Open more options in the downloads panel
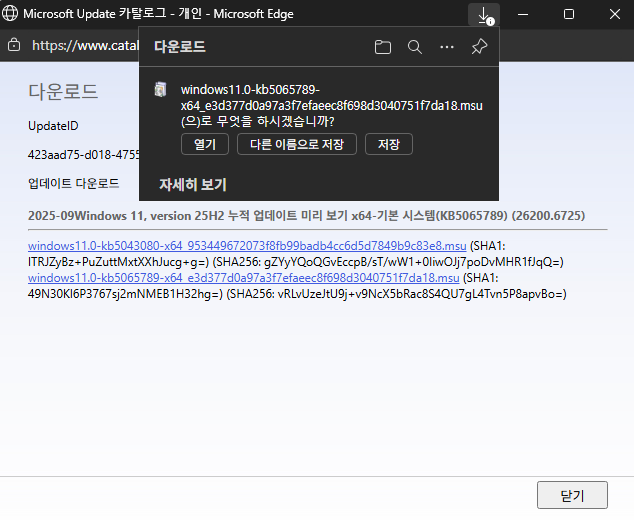Viewport: 634px width, 520px height. [447, 47]
